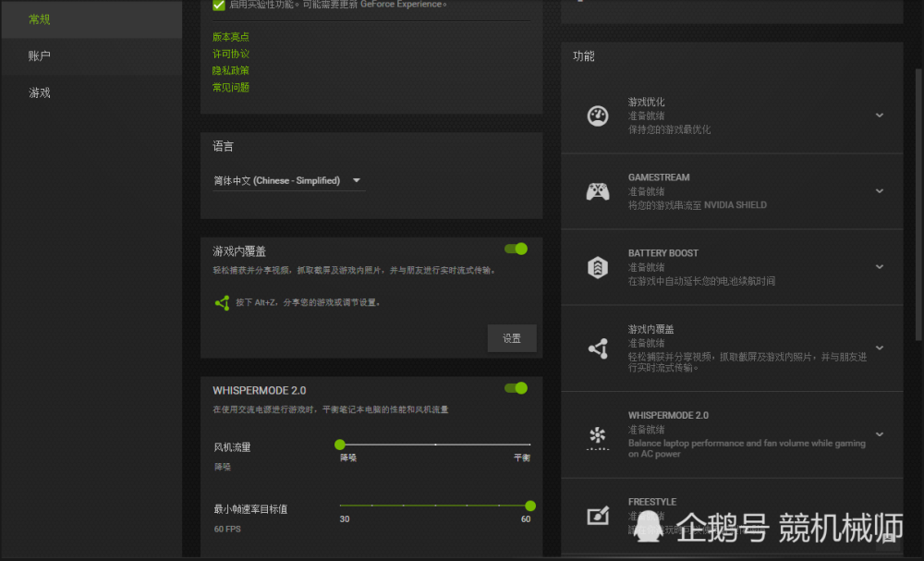Open the 版本亮点 link
This screenshot has width=924, height=561.
230,37
